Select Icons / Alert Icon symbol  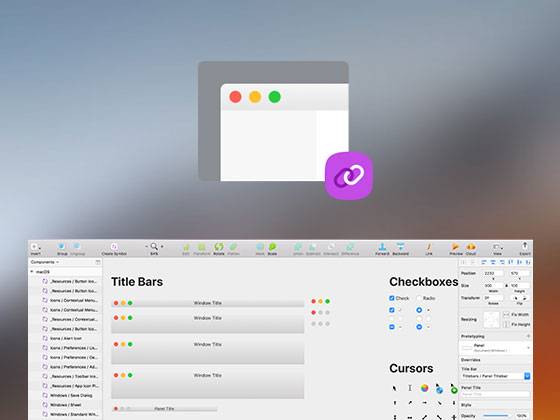[66, 338]
